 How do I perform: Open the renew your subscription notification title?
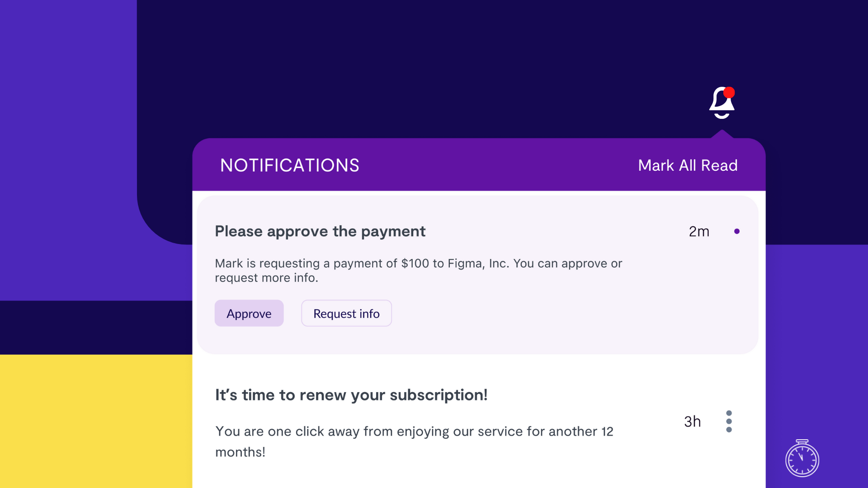point(351,395)
